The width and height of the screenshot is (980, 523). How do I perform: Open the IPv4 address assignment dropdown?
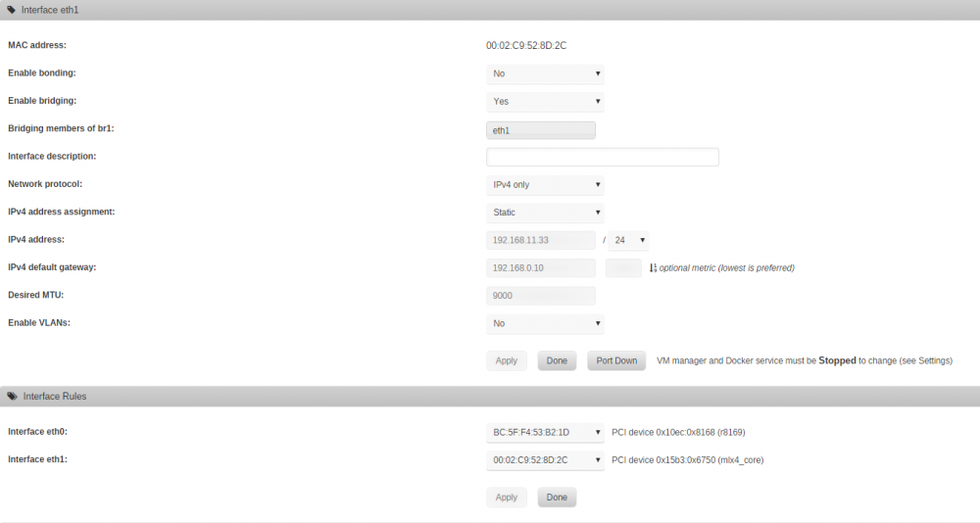[545, 213]
